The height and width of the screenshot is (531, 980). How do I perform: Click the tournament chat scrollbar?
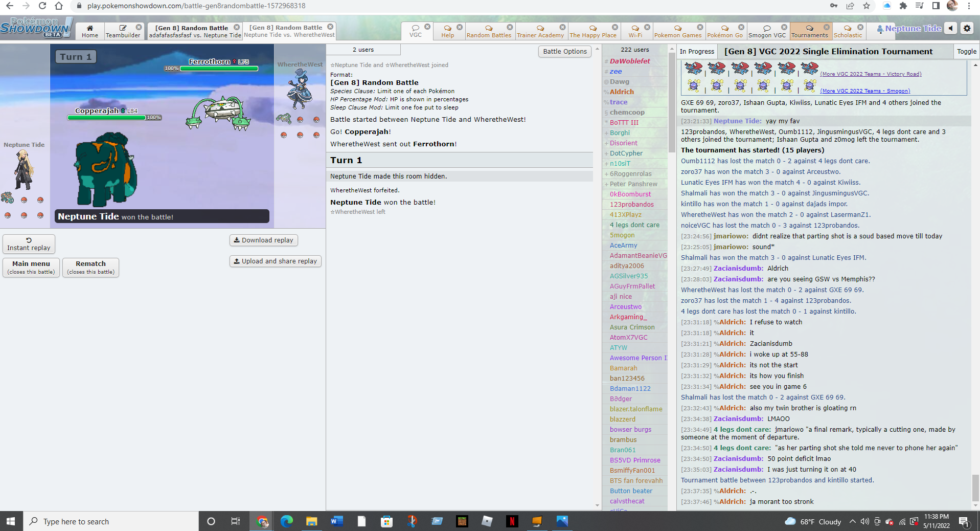coord(975,489)
